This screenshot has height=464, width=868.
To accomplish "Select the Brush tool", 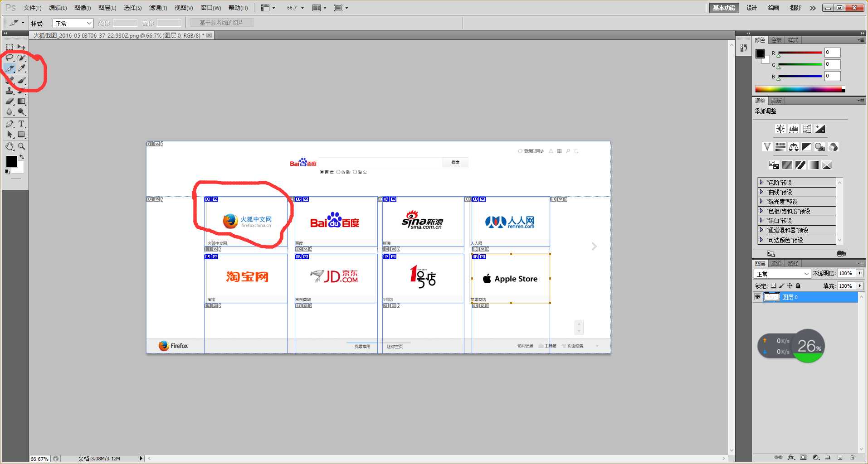I will pos(21,80).
